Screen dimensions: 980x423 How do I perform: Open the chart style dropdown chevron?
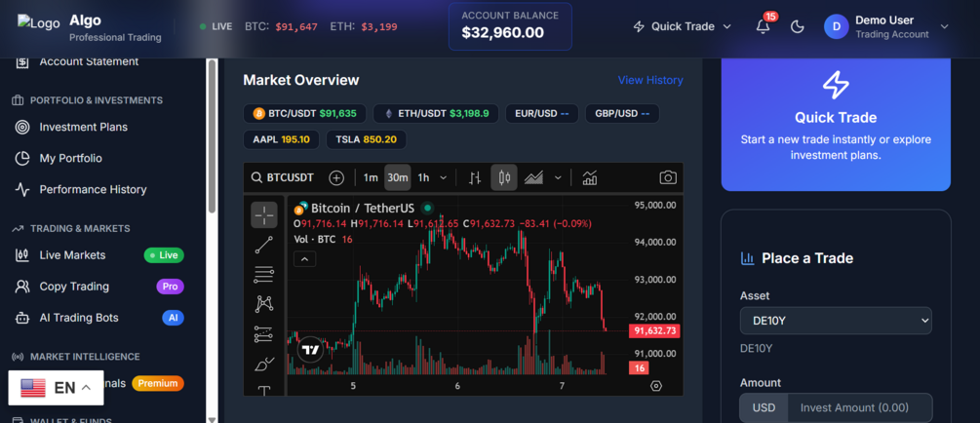pyautogui.click(x=558, y=178)
